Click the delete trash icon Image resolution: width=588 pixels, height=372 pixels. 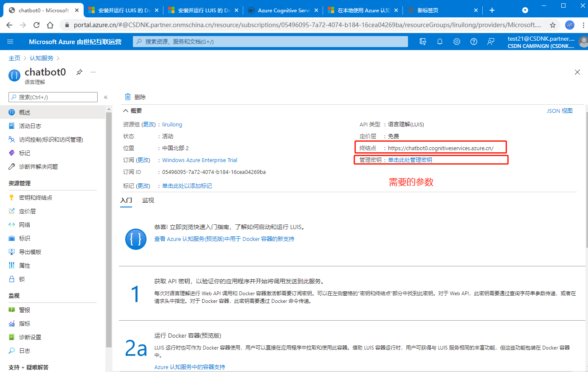(128, 97)
